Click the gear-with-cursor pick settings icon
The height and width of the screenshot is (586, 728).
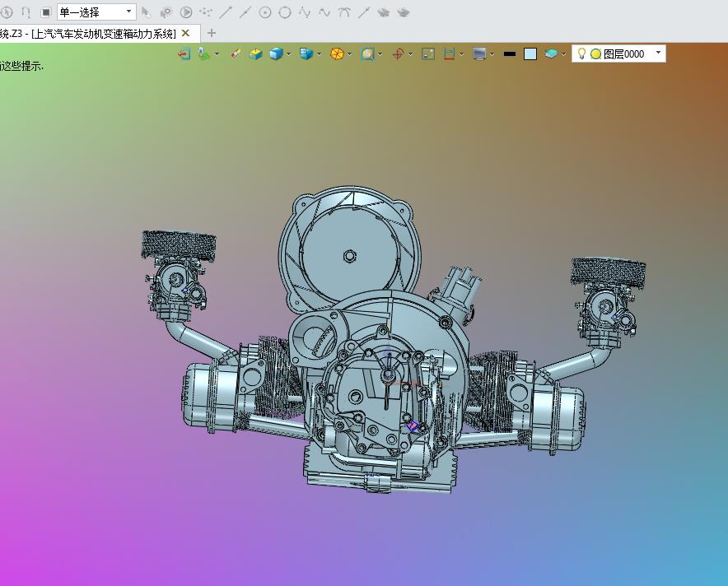(166, 12)
